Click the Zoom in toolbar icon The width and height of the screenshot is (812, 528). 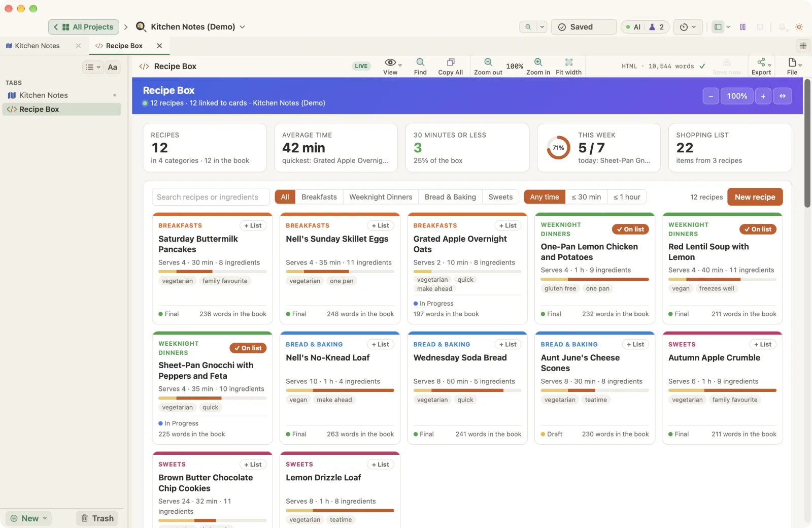[x=538, y=62]
